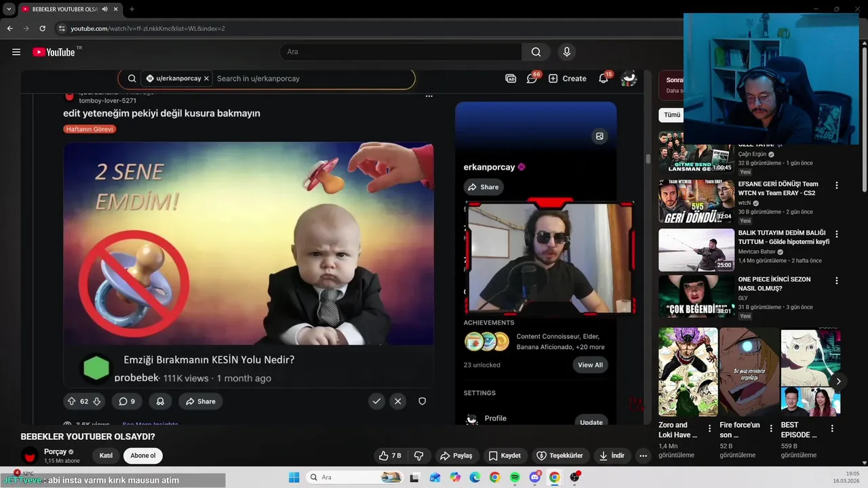
Task: Click the youtube.com address bar URL
Action: pyautogui.click(x=148, y=28)
